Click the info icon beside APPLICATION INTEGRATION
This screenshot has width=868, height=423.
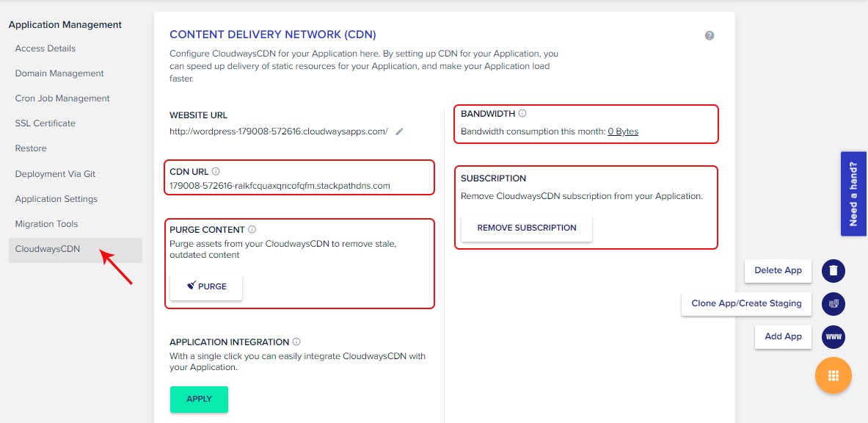coord(297,341)
